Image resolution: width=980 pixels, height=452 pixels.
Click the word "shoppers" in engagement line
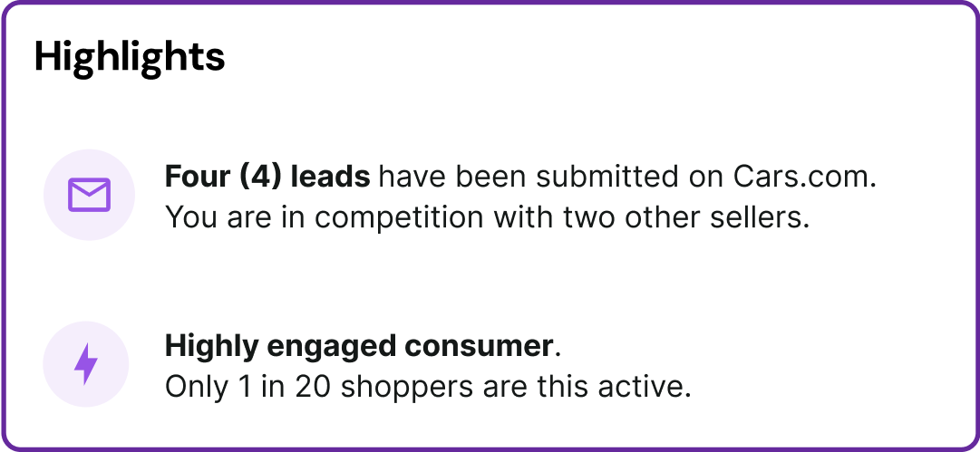point(407,389)
